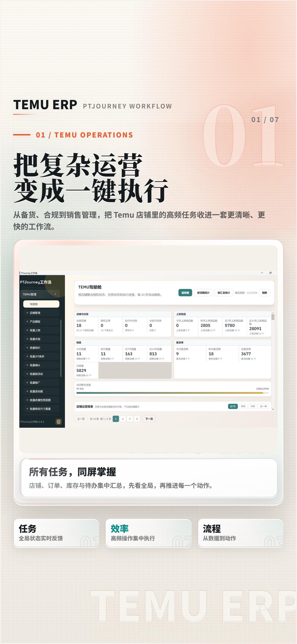The height and width of the screenshot is (644, 297).
Task: Select 近7天 report range
Action: point(233,406)
